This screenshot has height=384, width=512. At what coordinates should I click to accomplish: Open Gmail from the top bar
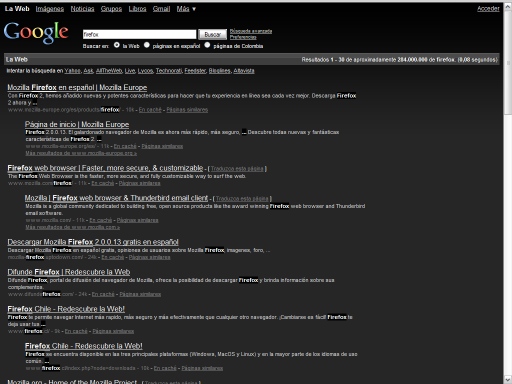161,9
